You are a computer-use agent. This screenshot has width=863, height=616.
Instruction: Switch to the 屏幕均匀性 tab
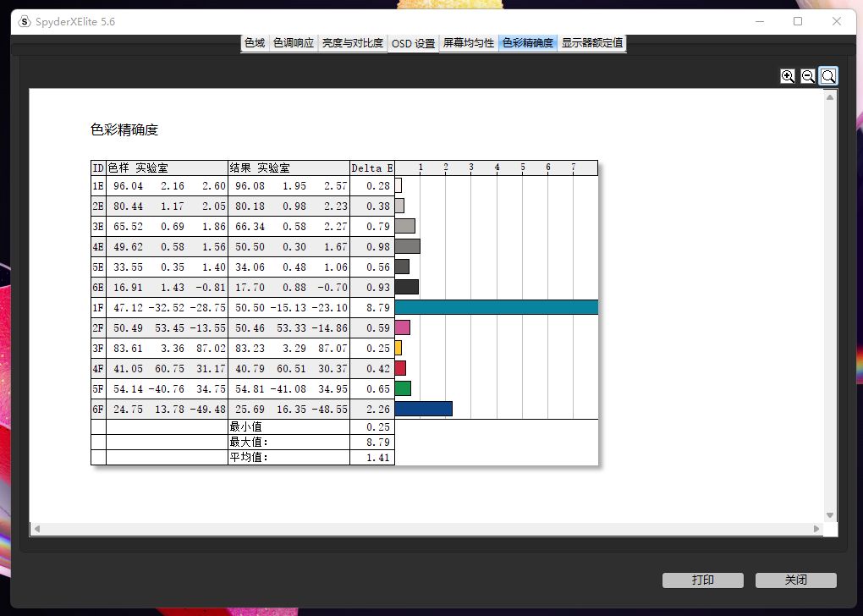pos(468,42)
